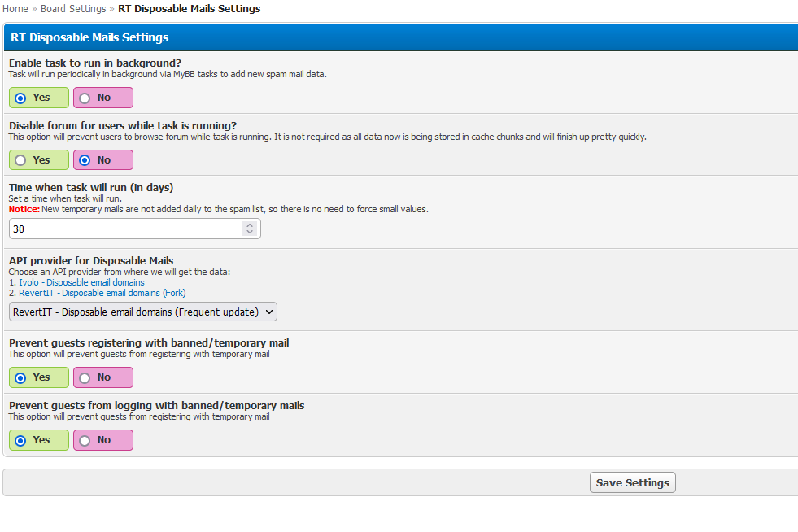Select No for preventing guest registration

(x=85, y=378)
